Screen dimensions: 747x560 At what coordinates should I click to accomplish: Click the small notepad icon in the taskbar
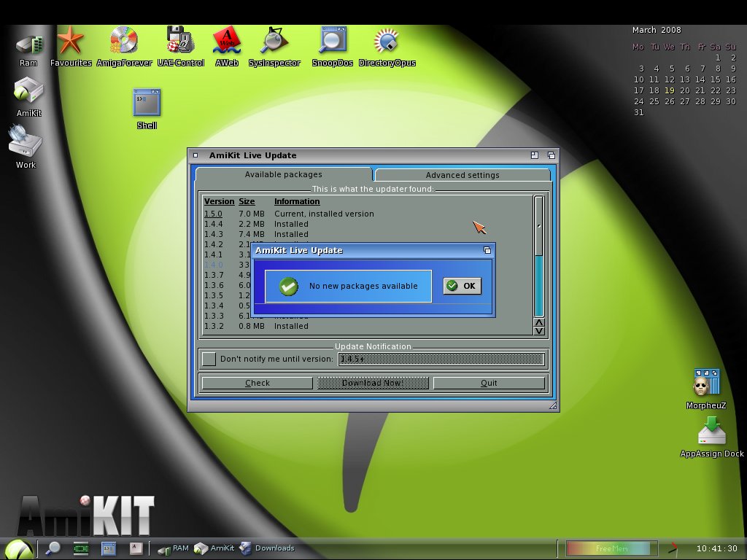click(136, 548)
